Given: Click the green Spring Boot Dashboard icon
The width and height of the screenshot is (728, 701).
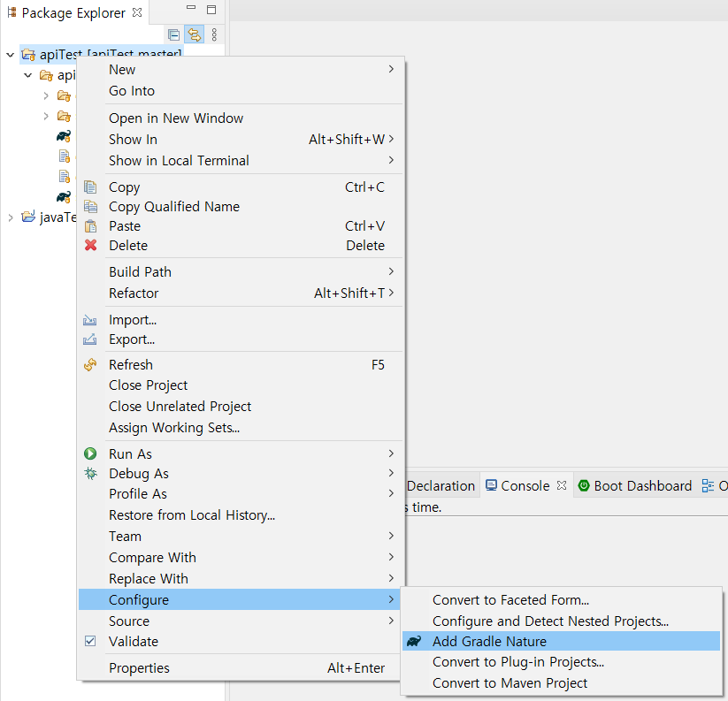Looking at the screenshot, I should pos(584,485).
